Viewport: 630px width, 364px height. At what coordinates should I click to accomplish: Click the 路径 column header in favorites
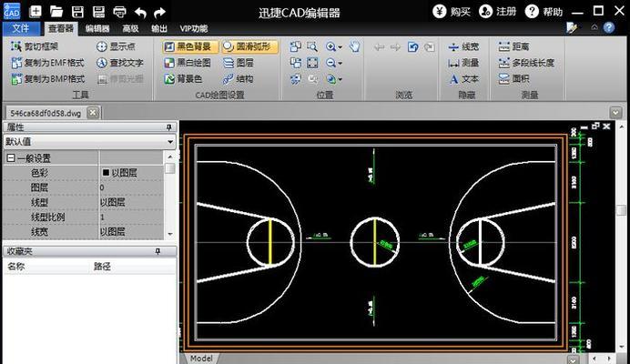pyautogui.click(x=102, y=267)
